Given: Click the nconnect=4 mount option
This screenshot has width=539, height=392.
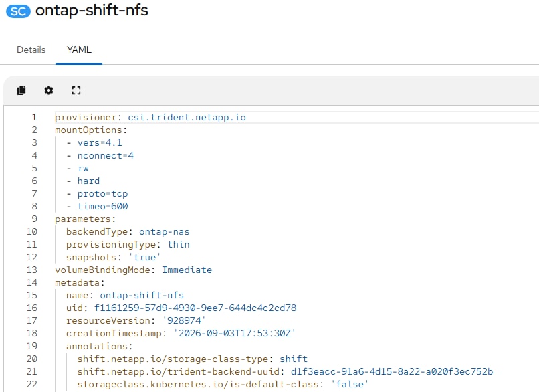Looking at the screenshot, I should pyautogui.click(x=105, y=156).
